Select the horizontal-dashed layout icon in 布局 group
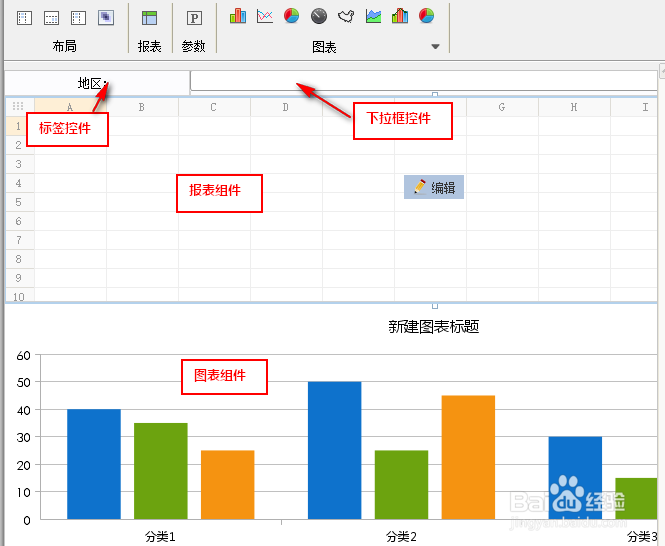Viewport: 665px width, 546px height. (51, 18)
